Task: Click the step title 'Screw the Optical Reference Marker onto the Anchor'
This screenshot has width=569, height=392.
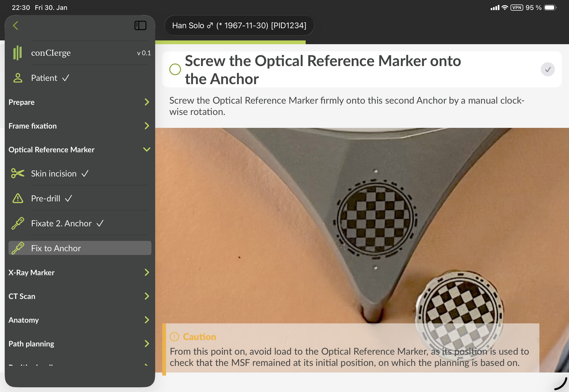Action: click(323, 70)
